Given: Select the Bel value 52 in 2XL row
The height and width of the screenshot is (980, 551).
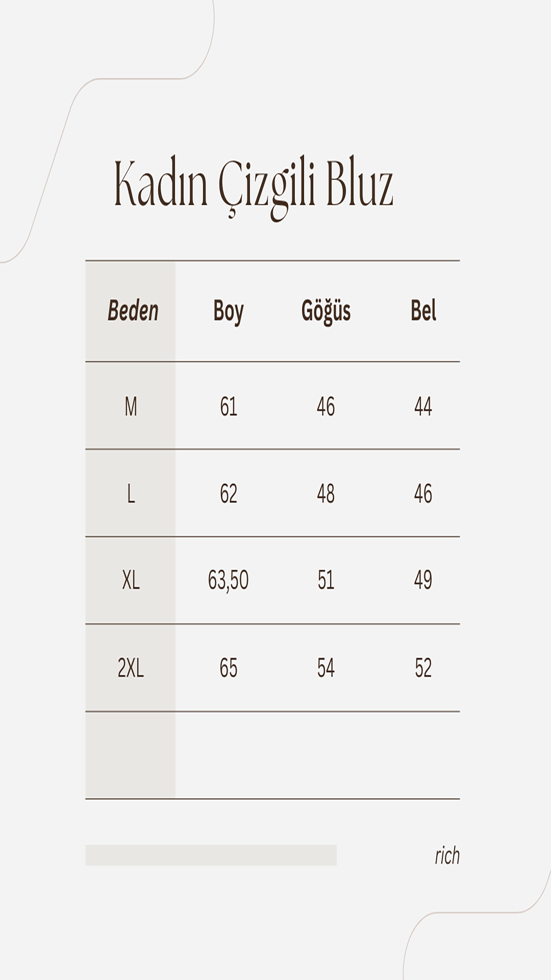Looking at the screenshot, I should point(423,668).
